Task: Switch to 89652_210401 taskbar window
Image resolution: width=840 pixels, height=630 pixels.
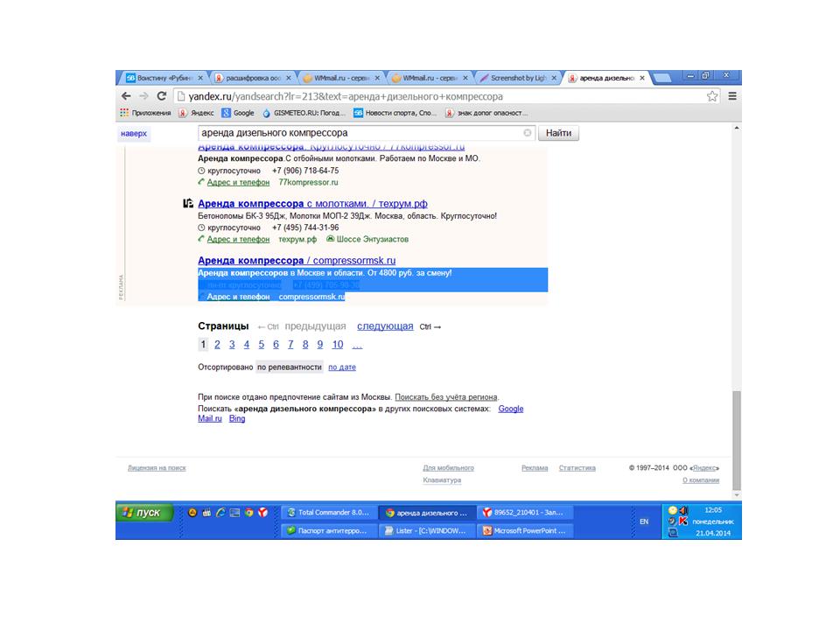Action: coord(525,513)
